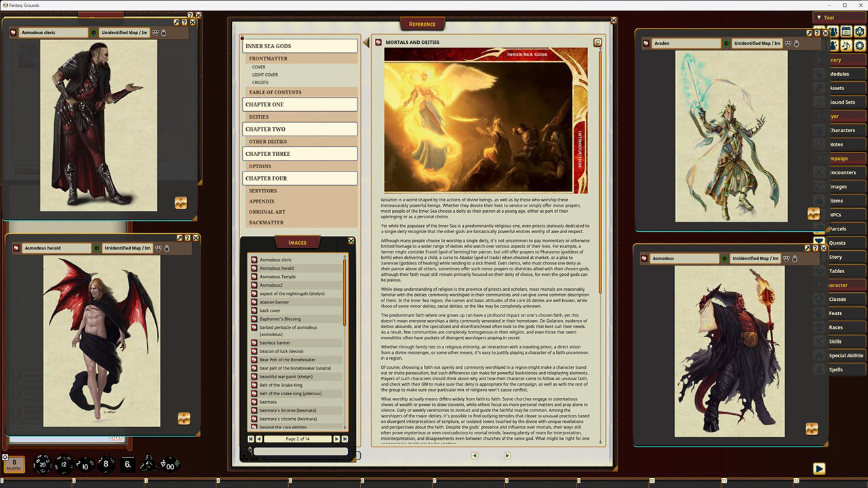Open the Classes sidebar tab

[x=837, y=299]
